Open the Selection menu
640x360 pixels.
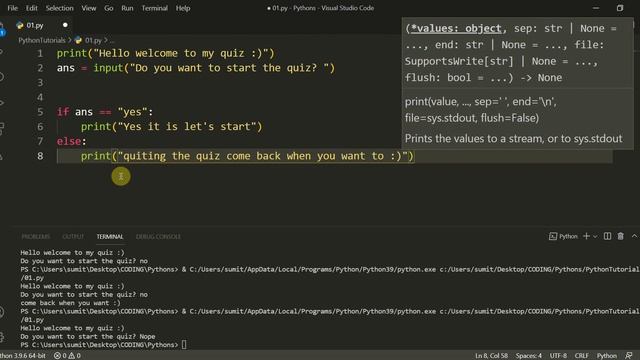tap(60, 8)
